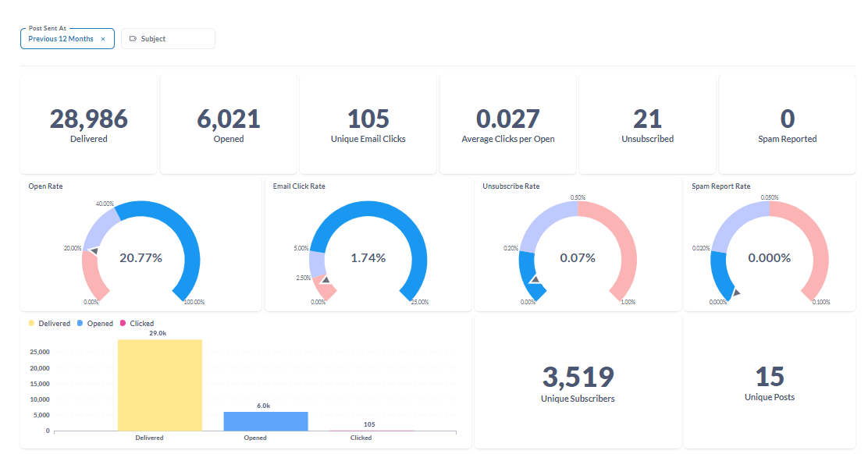The image size is (868, 454).
Task: Click the yellow Delivered bar in chart
Action: 160,385
